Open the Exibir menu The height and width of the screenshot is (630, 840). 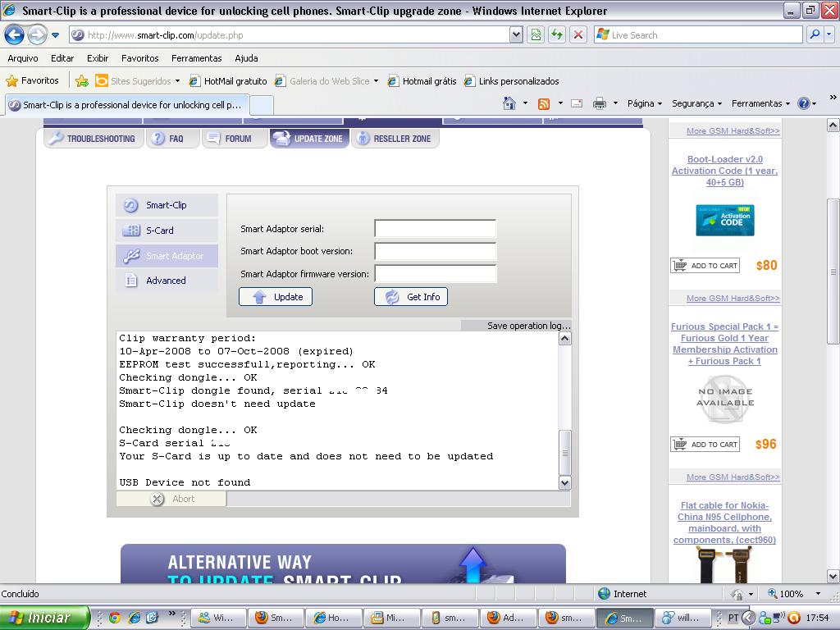(98, 58)
